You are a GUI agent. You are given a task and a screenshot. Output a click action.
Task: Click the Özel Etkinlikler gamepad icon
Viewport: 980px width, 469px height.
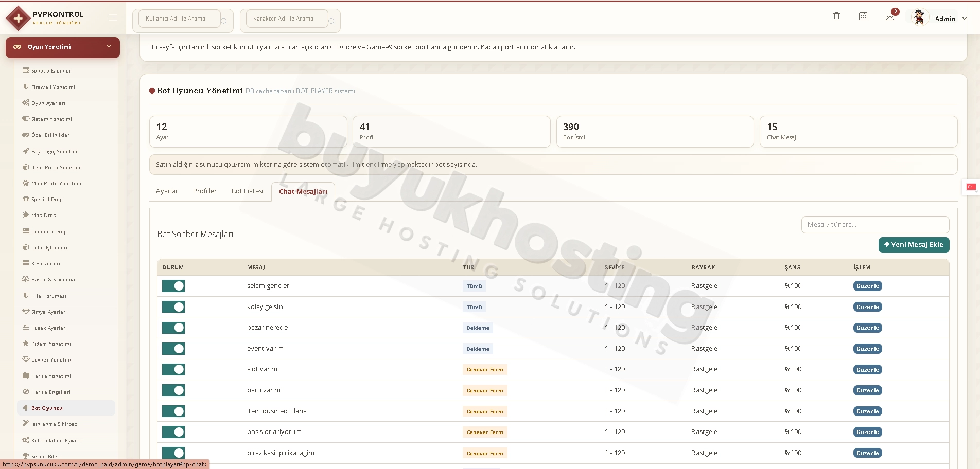pyautogui.click(x=26, y=135)
